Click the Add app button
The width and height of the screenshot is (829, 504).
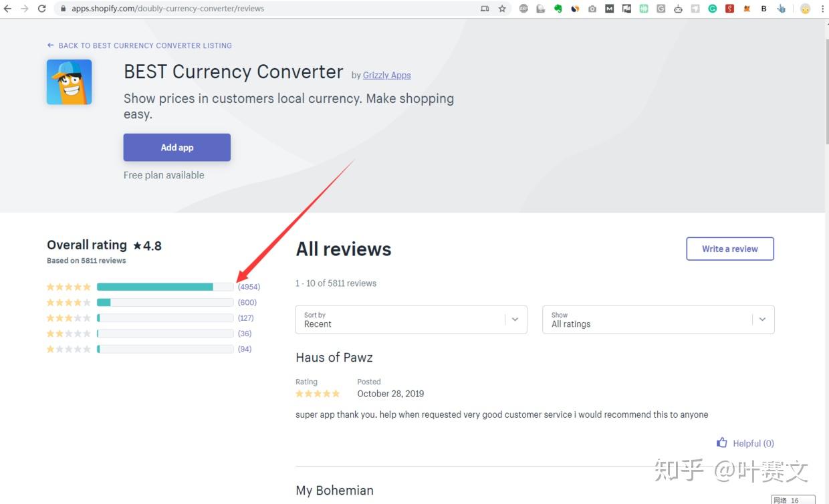tap(177, 147)
